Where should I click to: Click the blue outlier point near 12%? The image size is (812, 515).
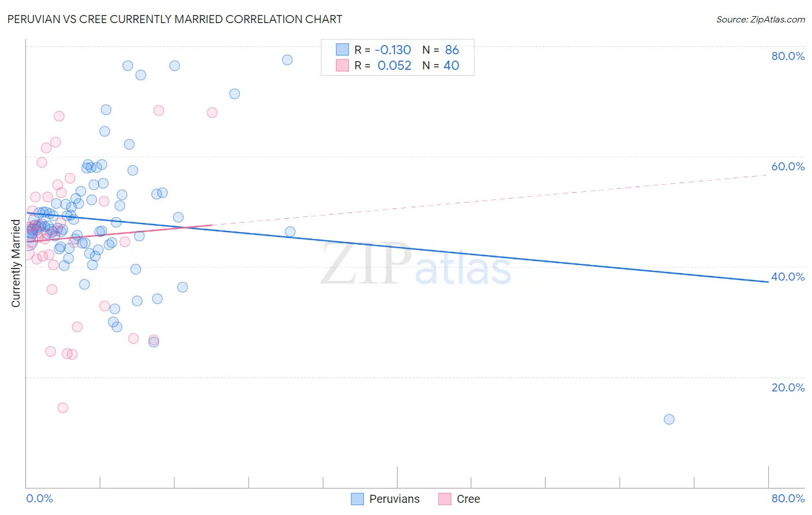669,419
